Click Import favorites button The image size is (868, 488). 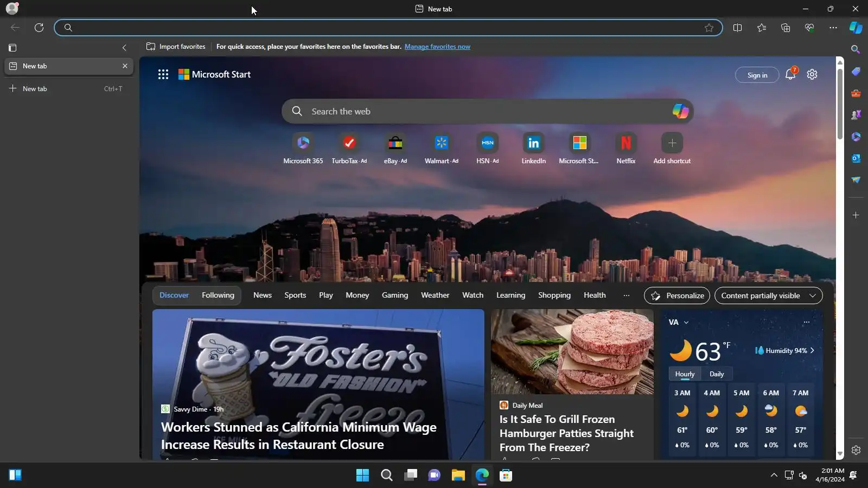click(x=176, y=47)
